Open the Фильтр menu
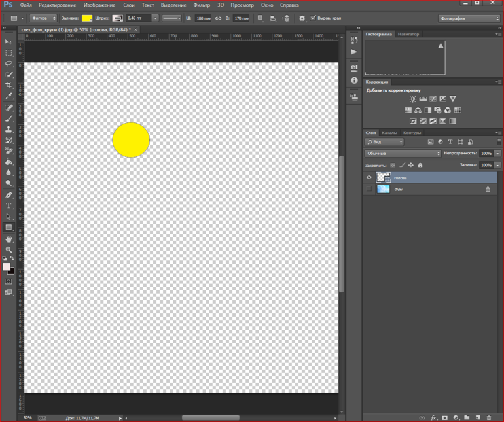Image resolution: width=504 pixels, height=422 pixels. [202, 5]
